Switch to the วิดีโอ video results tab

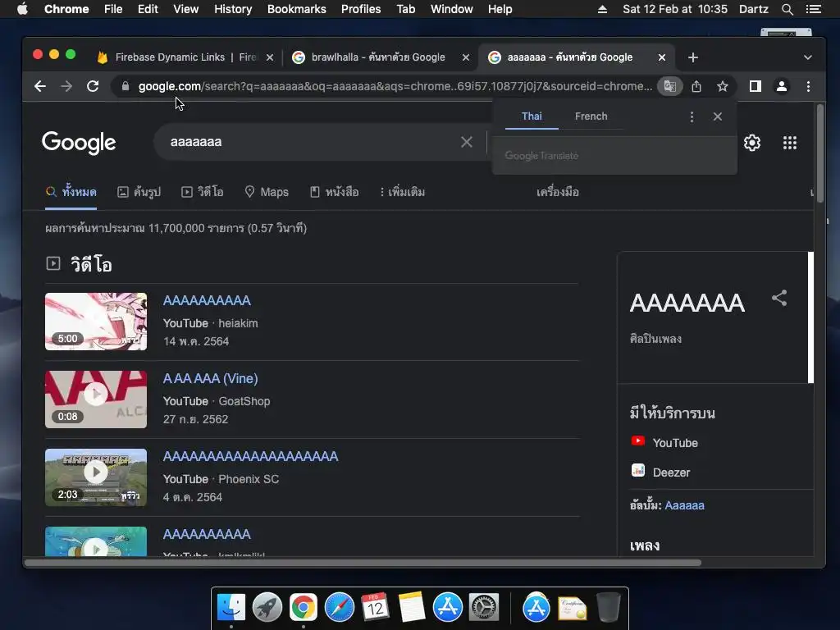click(x=203, y=192)
